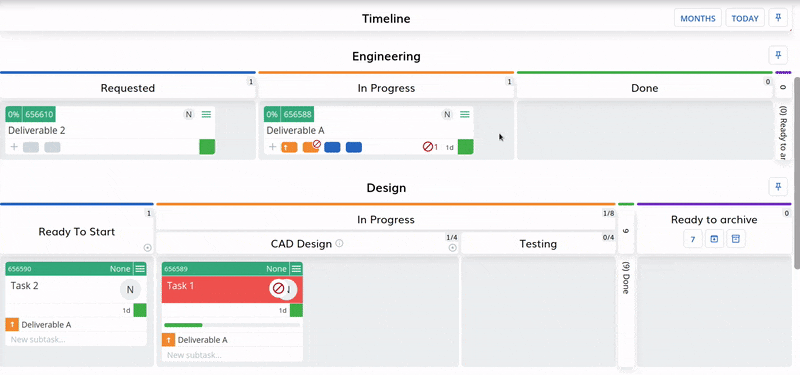Jump to TODAY on the timeline
Image resolution: width=800 pixels, height=375 pixels.
[745, 18]
